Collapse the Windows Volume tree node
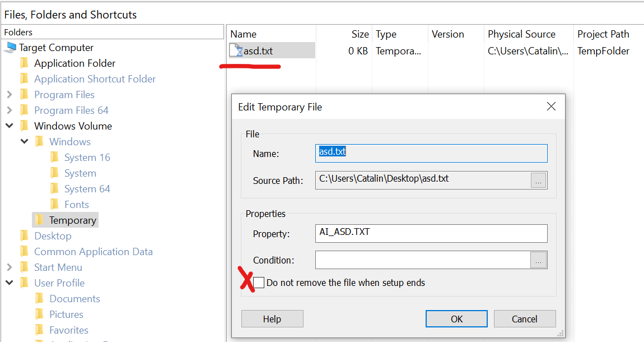Image resolution: width=644 pixels, height=342 pixels. (10, 126)
